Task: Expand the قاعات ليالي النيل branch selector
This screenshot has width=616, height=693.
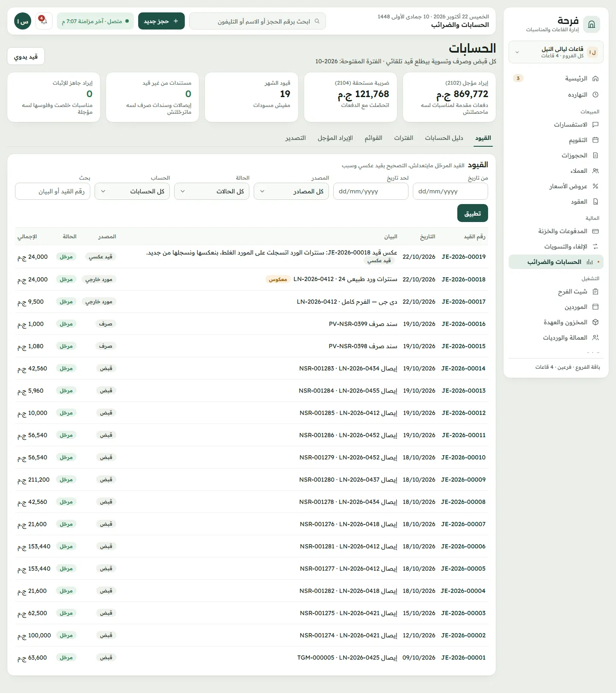Action: [x=556, y=52]
